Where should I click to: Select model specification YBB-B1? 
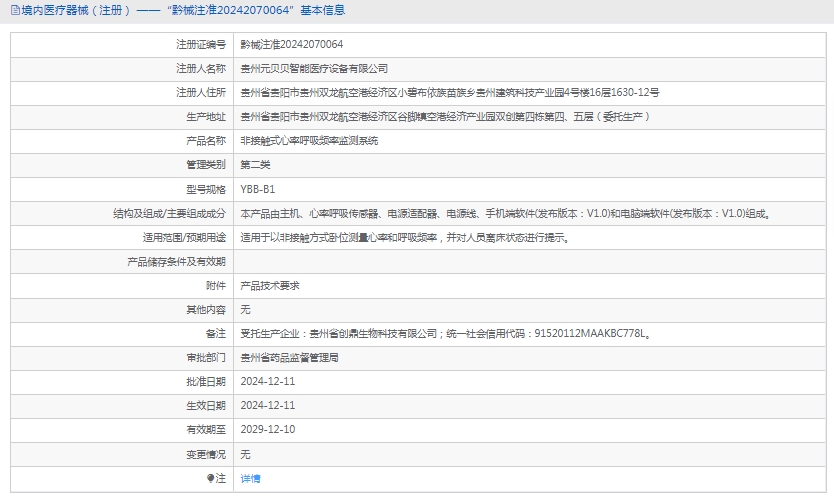[257, 189]
